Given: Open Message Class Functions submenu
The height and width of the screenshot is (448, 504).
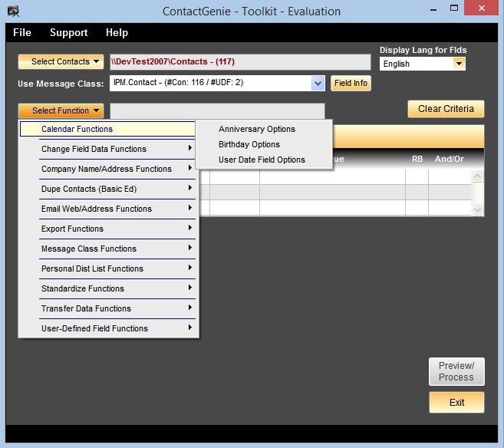Looking at the screenshot, I should [x=109, y=249].
